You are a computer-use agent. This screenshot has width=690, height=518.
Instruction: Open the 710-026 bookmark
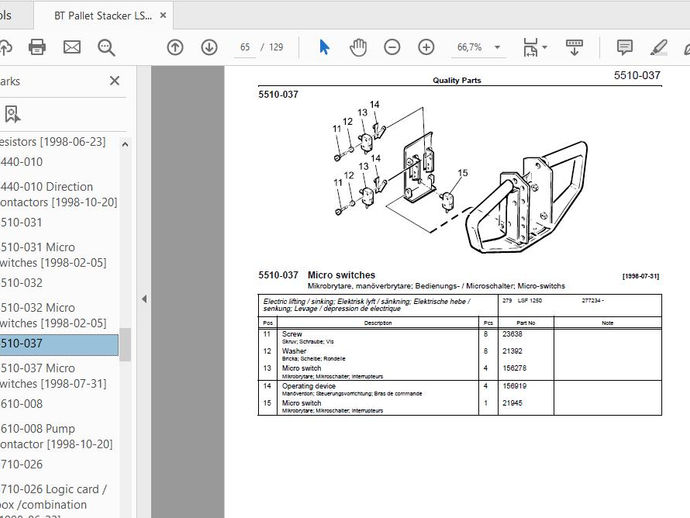pyautogui.click(x=22, y=464)
